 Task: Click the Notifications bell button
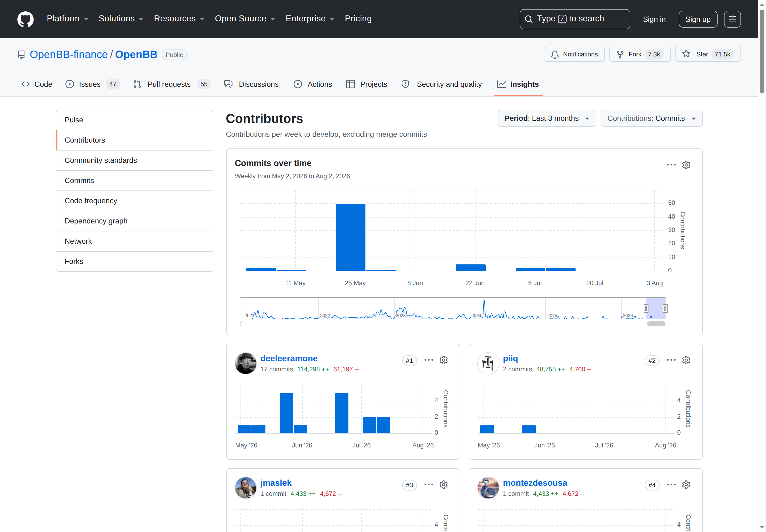[574, 54]
